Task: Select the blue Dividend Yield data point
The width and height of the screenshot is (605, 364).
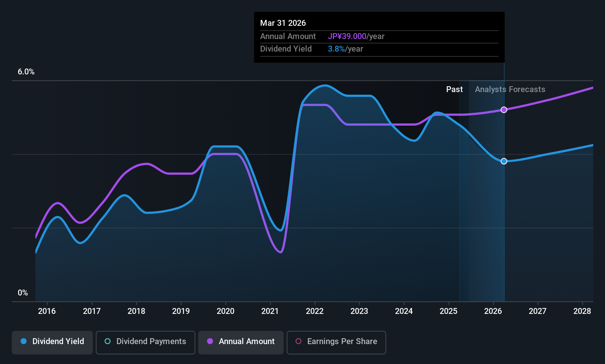Action: [x=504, y=161]
